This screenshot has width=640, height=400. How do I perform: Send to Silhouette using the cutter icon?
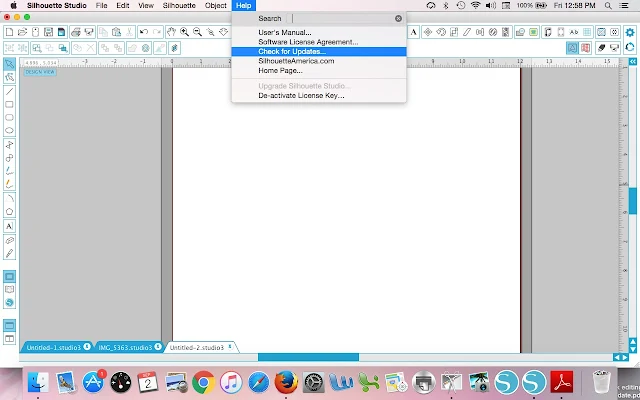tap(89, 32)
